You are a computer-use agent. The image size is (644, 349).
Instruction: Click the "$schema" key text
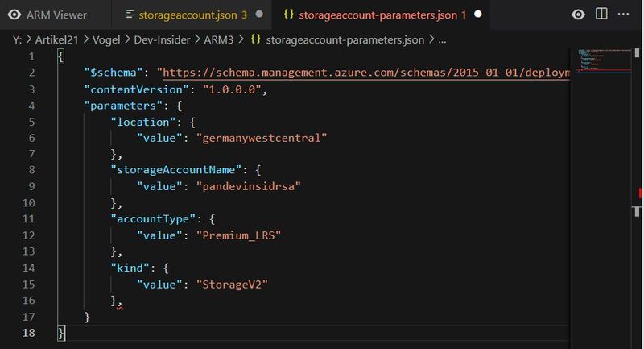coord(114,73)
